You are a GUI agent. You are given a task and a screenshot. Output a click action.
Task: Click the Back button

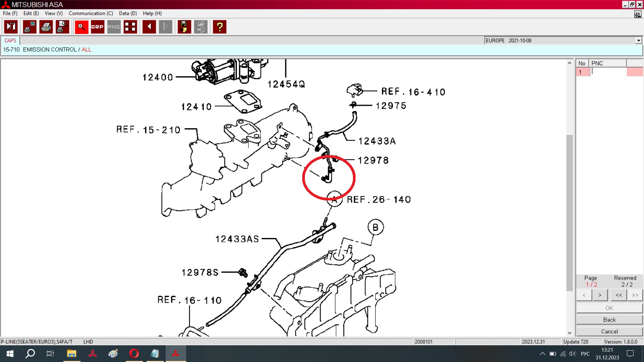pos(609,320)
